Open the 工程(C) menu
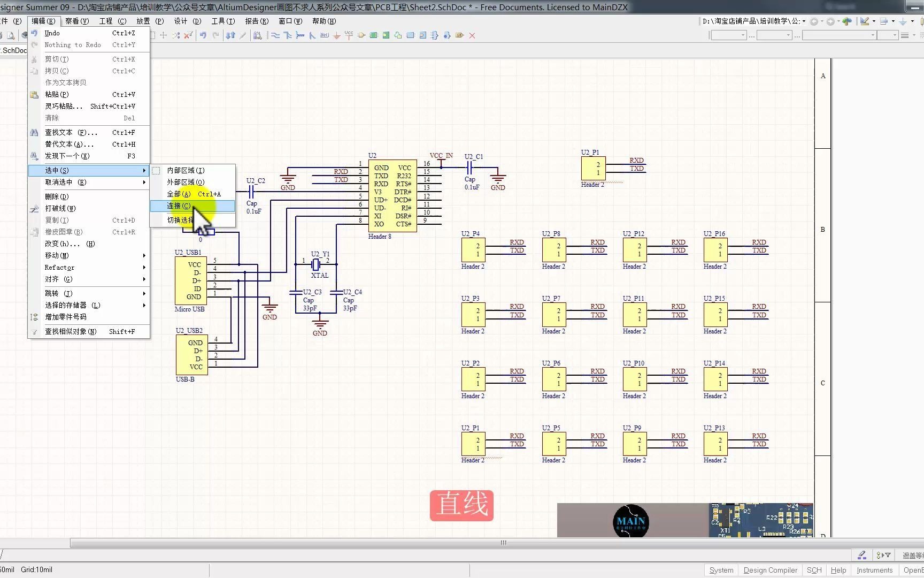This screenshot has height=578, width=924. click(113, 21)
